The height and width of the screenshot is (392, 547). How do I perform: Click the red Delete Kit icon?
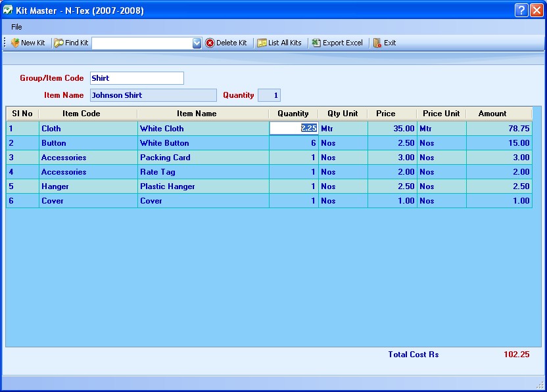210,43
